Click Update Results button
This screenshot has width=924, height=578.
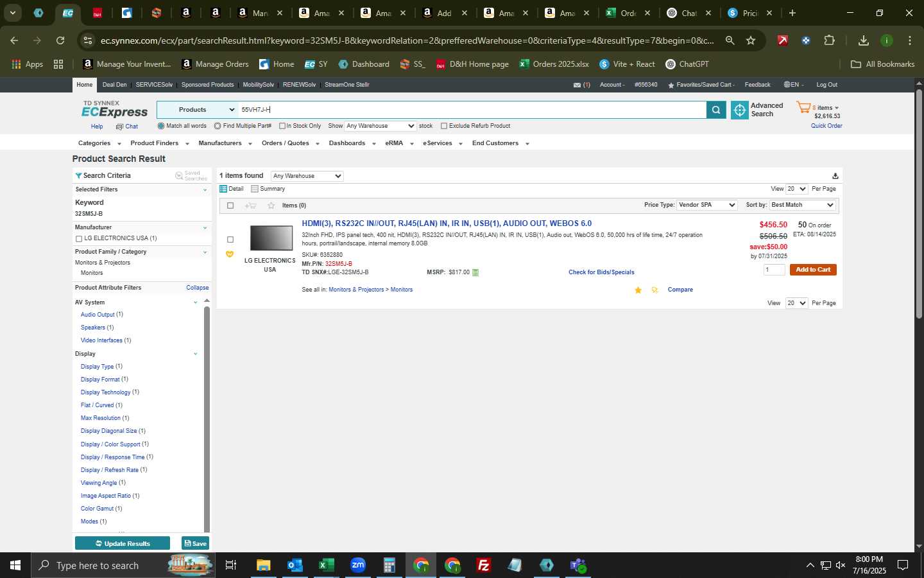tap(123, 543)
